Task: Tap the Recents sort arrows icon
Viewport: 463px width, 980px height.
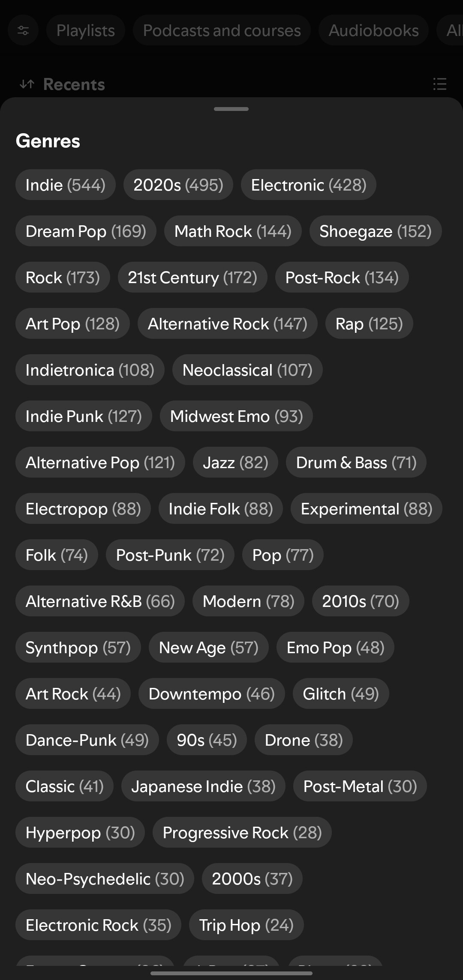Action: point(27,84)
